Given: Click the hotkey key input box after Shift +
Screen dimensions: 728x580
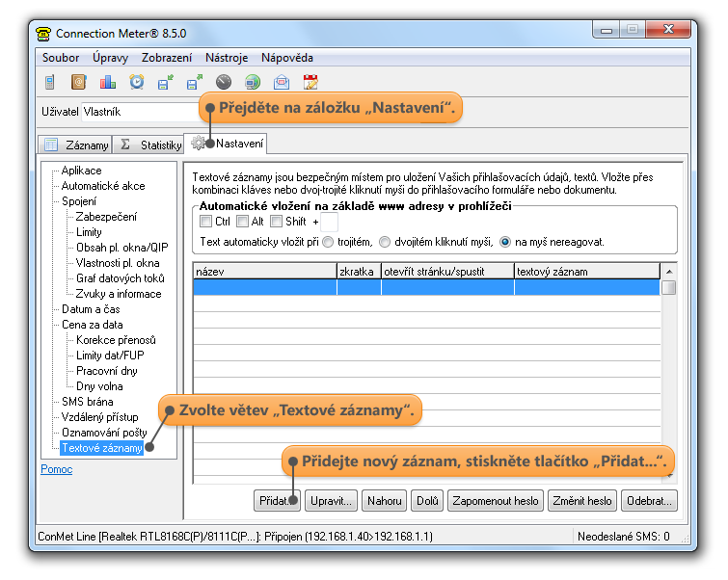Looking at the screenshot, I should point(329,222).
